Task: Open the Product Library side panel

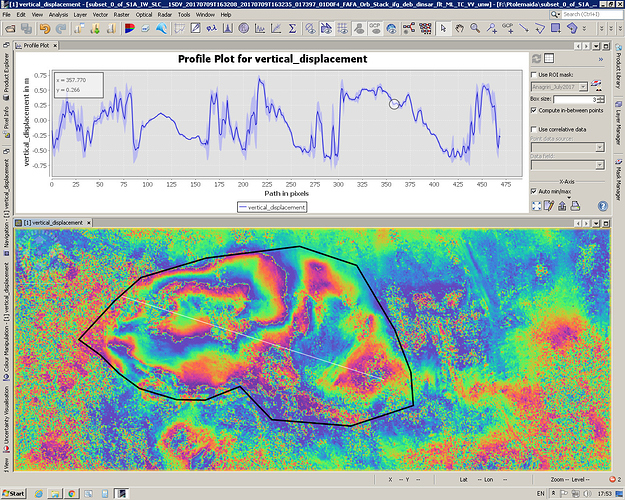Action: pyautogui.click(x=618, y=67)
